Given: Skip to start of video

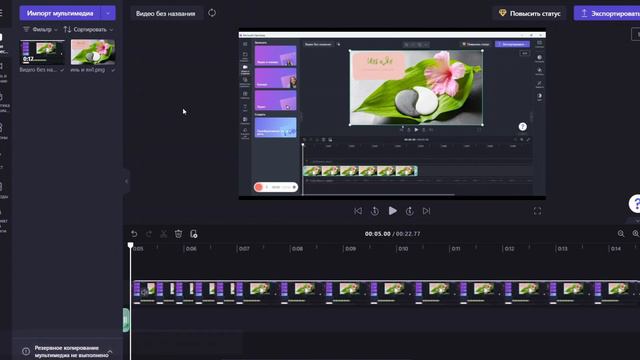Looking at the screenshot, I should pyautogui.click(x=358, y=211).
